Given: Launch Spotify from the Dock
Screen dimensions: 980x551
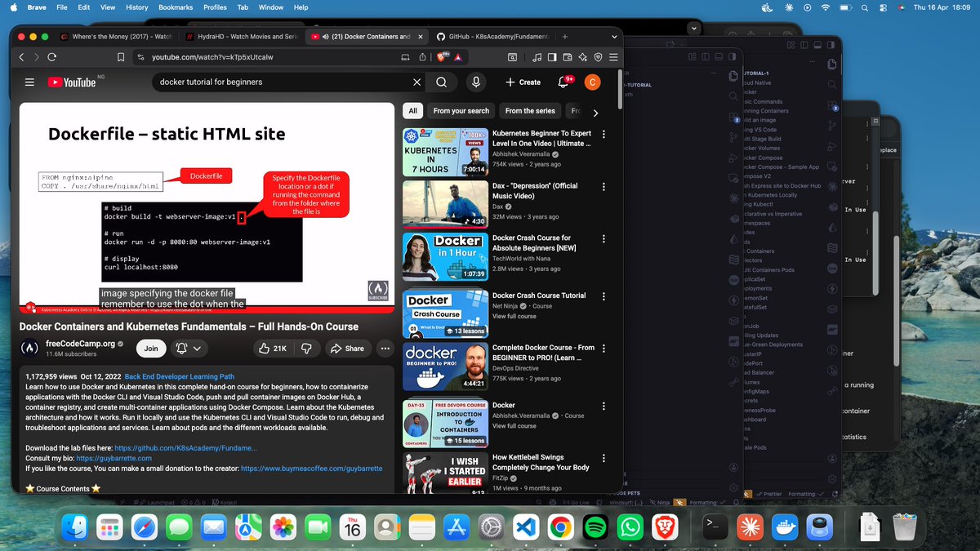Looking at the screenshot, I should pos(594,527).
